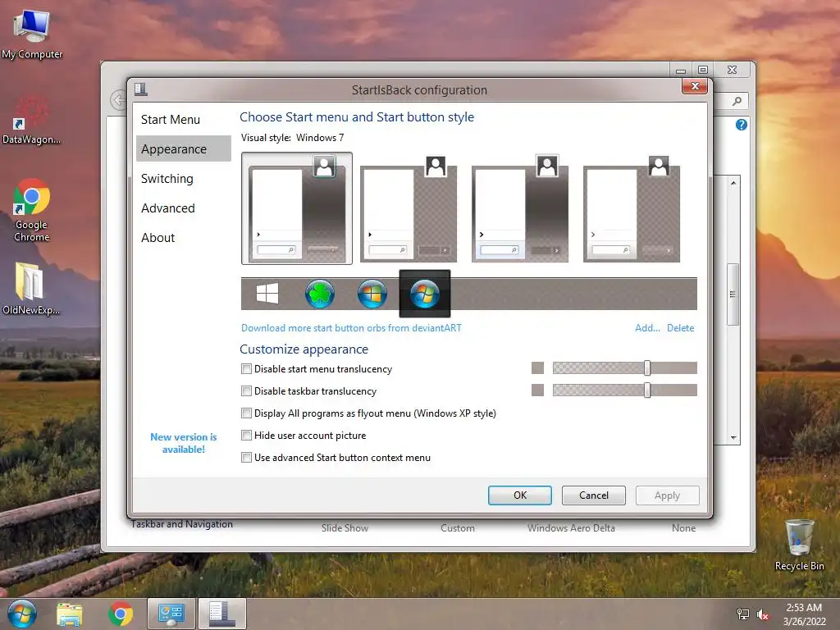Select the highlighted dark Windows orb button
Screen dimensions: 840x630
pos(425,294)
